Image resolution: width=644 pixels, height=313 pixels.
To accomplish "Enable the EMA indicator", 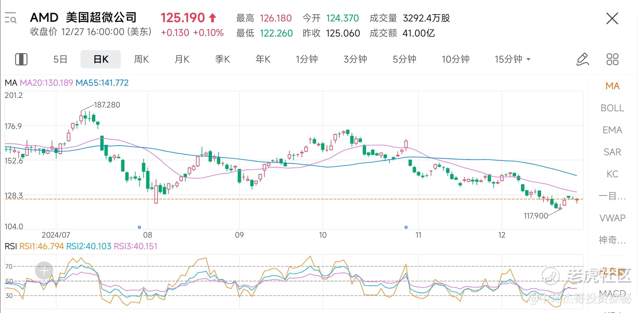I will tap(612, 130).
